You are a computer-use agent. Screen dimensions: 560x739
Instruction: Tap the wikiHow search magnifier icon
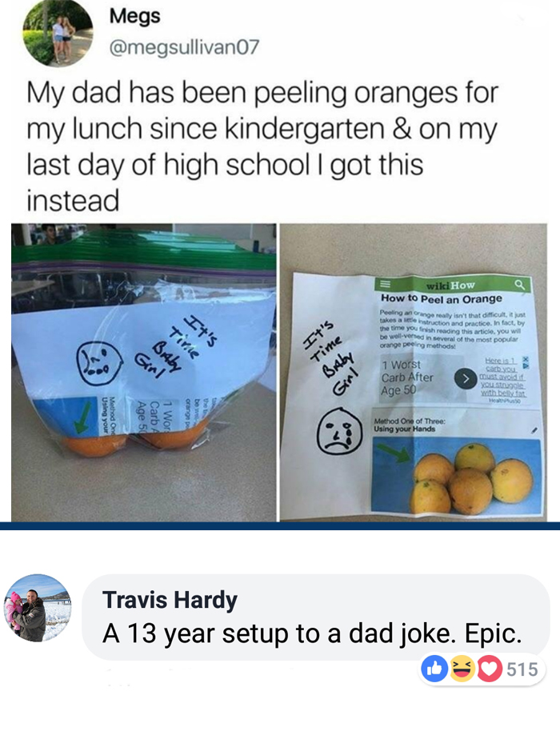click(519, 284)
